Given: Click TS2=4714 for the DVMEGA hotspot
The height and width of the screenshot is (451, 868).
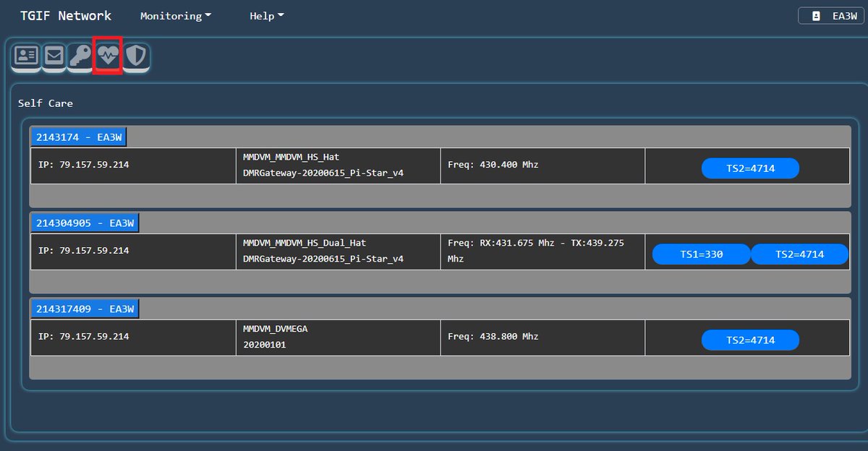Looking at the screenshot, I should click(x=750, y=340).
